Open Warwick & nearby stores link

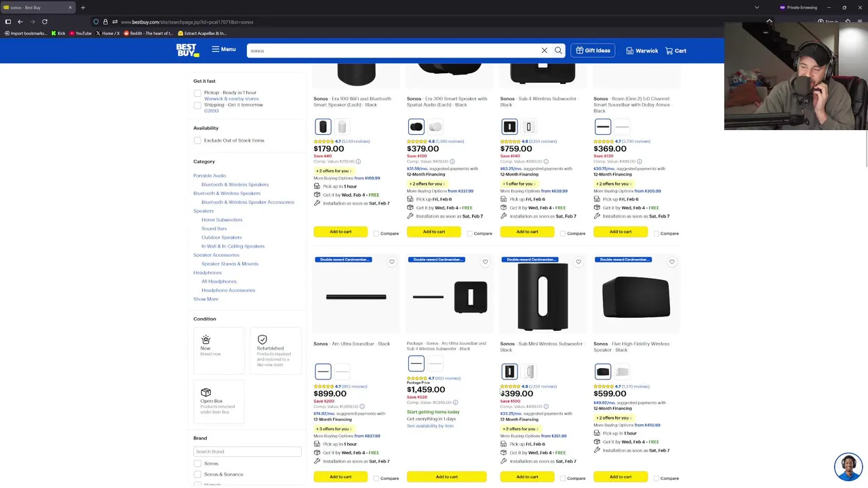tap(231, 98)
